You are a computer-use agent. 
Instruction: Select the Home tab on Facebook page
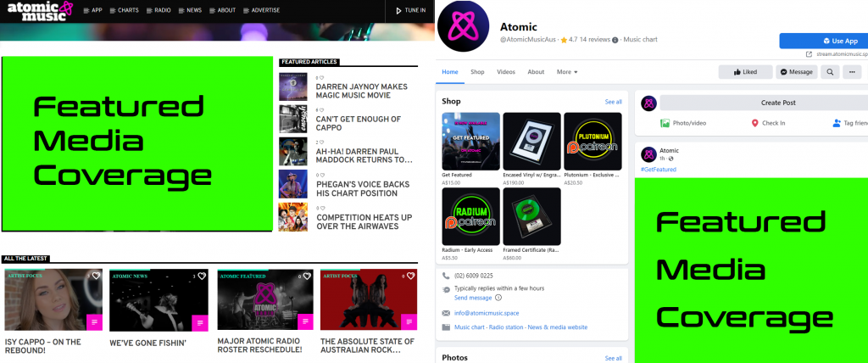click(x=450, y=72)
